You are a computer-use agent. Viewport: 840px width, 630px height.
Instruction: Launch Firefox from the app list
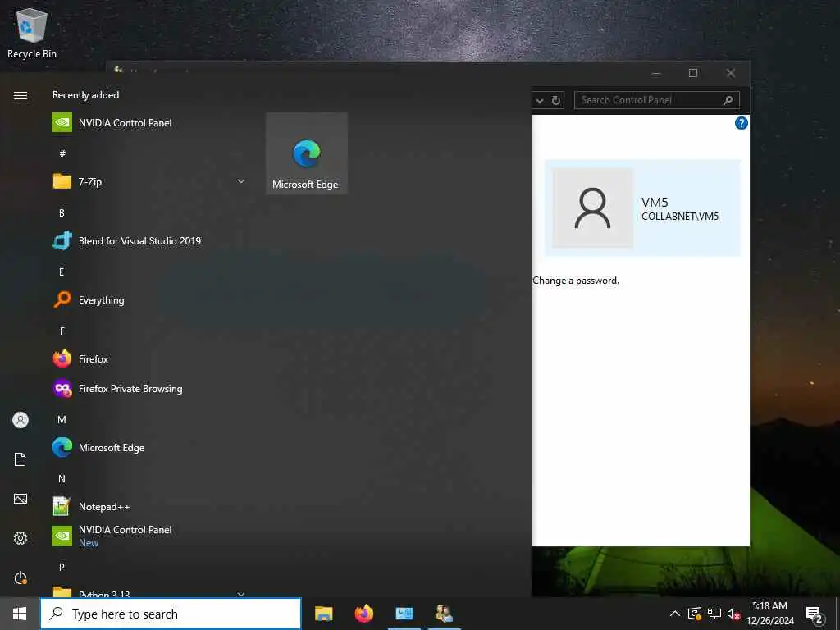pos(149,359)
